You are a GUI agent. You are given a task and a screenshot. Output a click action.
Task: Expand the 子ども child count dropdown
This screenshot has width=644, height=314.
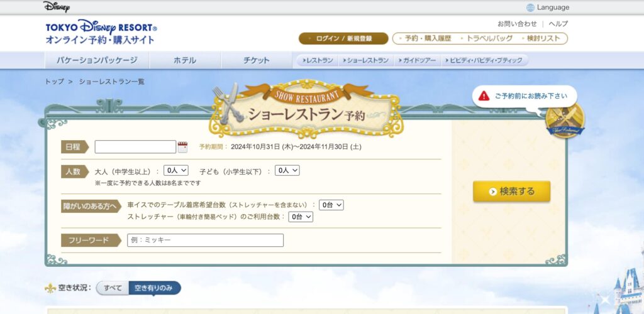tap(287, 170)
